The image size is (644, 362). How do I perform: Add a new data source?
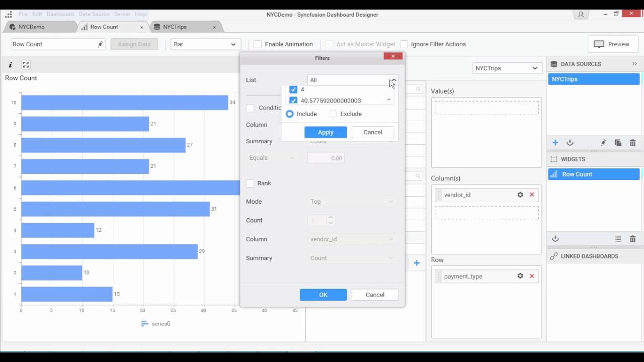pyautogui.click(x=555, y=143)
